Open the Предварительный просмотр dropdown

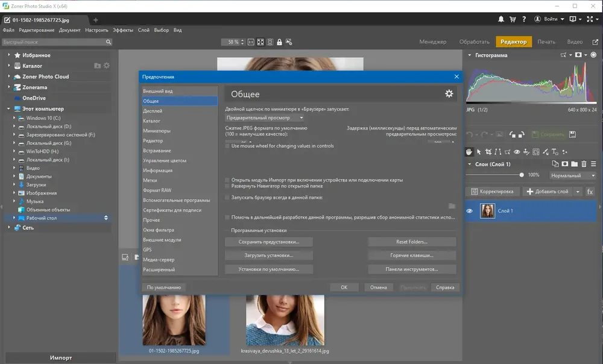coord(265,118)
